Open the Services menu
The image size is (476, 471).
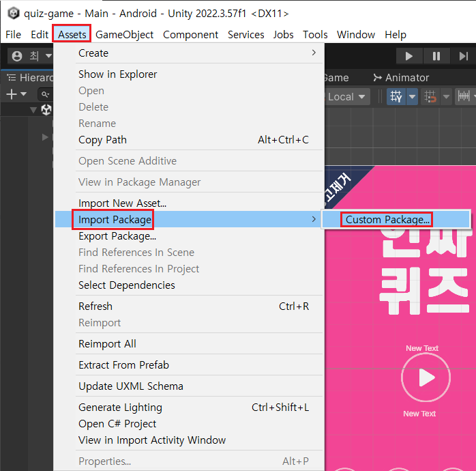[246, 35]
